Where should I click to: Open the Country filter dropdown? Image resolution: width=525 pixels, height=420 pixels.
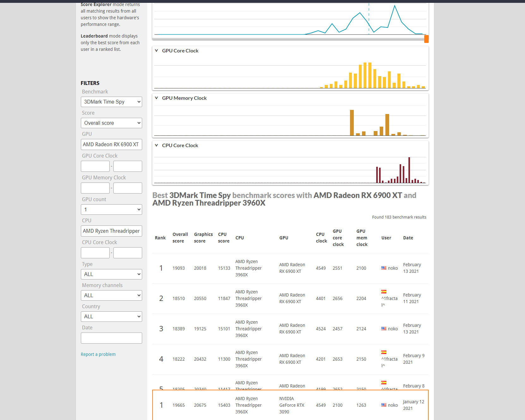point(111,316)
